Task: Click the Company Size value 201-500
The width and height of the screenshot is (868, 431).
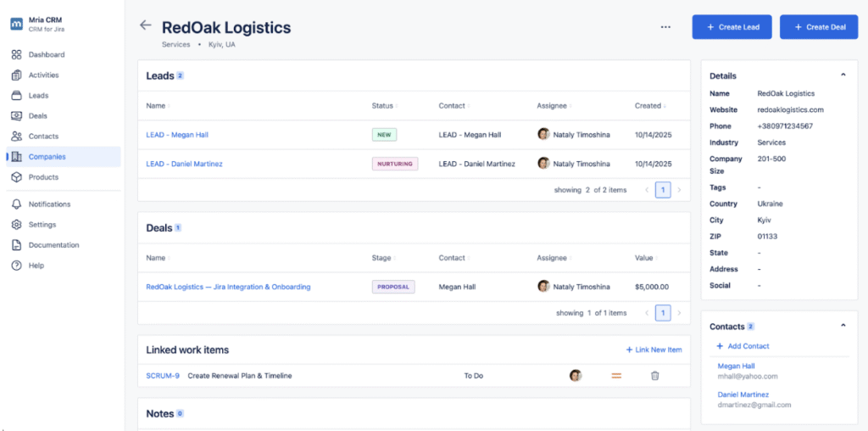Action: 771,159
